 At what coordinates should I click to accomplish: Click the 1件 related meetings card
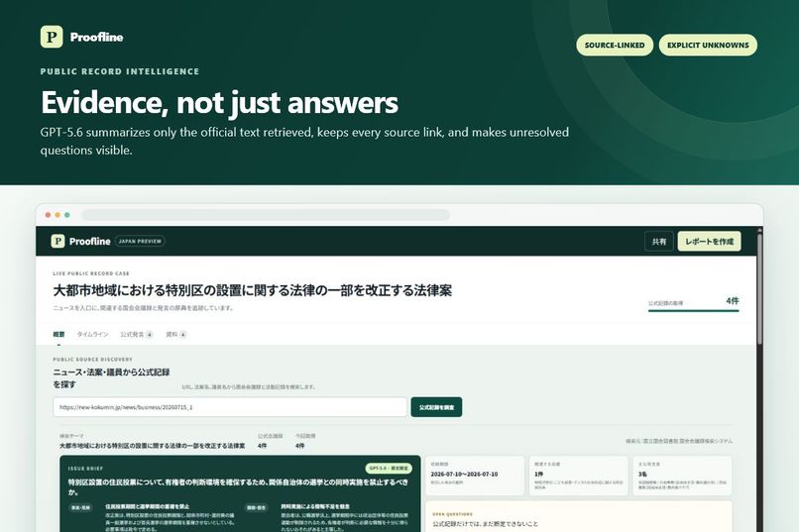click(578, 476)
